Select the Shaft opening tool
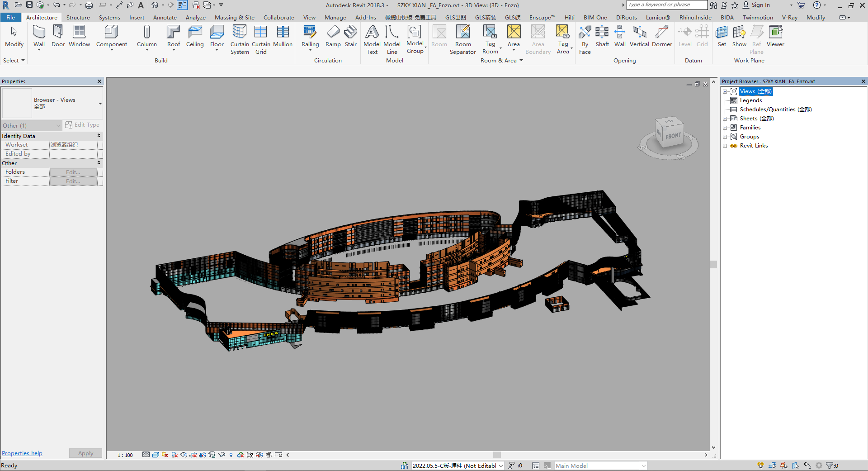868x471 pixels. pos(602,36)
